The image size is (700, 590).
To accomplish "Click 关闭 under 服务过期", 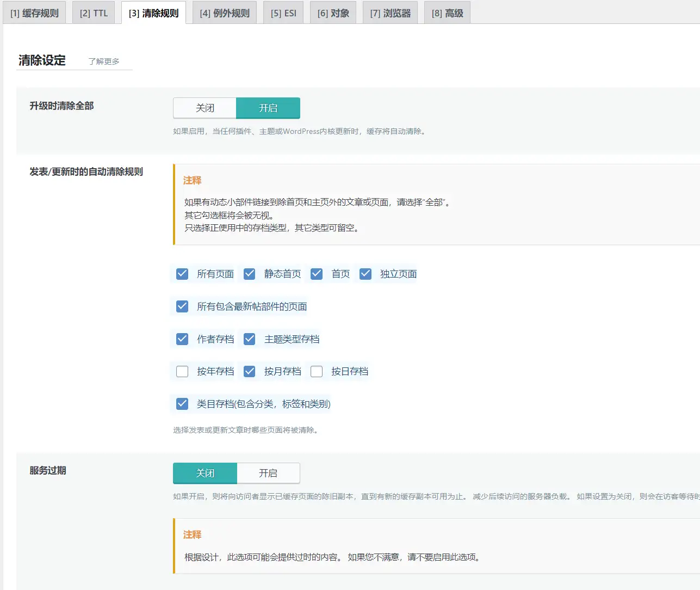I will [205, 474].
